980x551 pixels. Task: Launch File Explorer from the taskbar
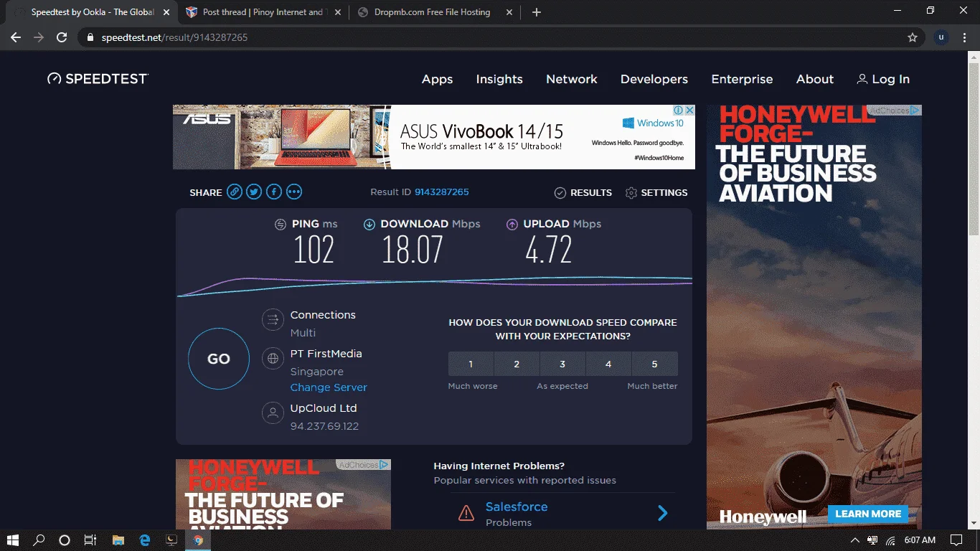[x=118, y=540]
